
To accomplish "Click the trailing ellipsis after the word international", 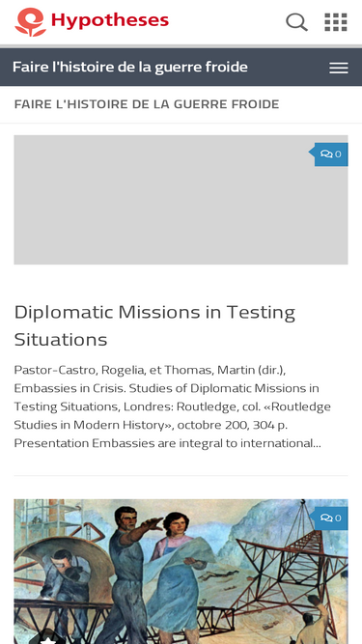I will click(318, 443).
